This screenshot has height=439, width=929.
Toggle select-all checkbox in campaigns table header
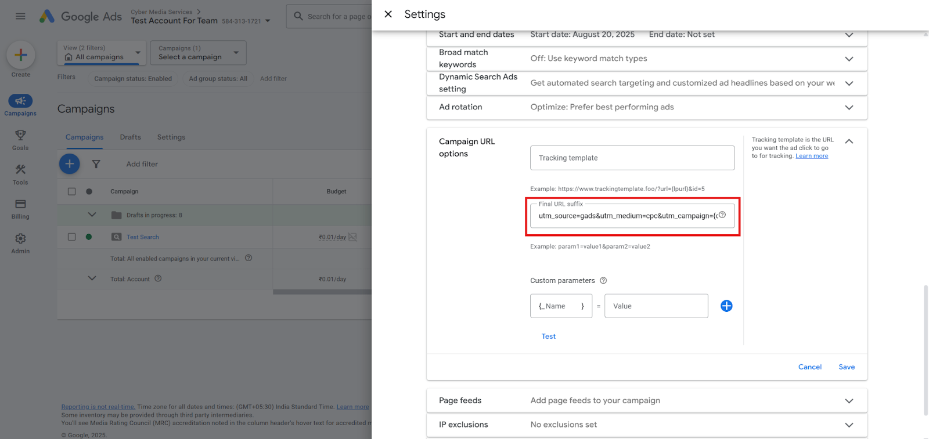point(72,191)
